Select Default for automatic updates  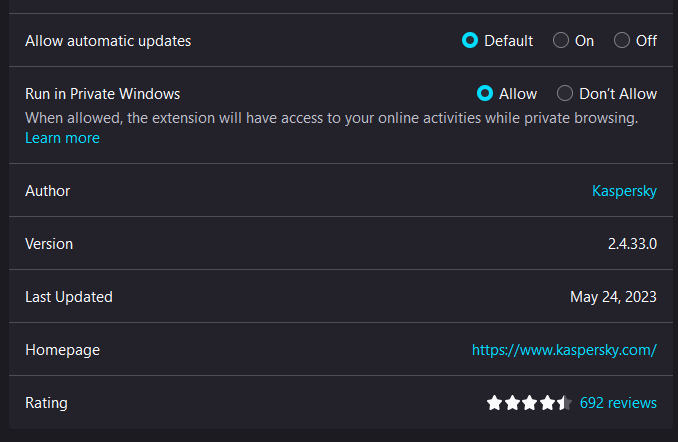(x=470, y=41)
